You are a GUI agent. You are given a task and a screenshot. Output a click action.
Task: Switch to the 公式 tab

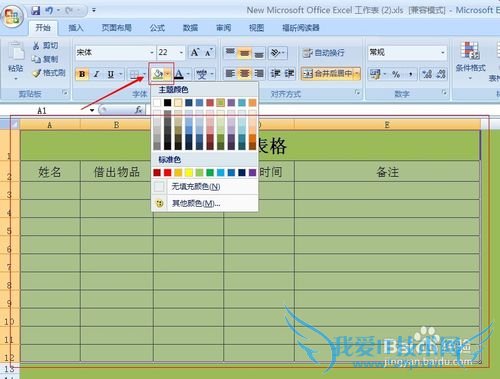pyautogui.click(x=157, y=28)
